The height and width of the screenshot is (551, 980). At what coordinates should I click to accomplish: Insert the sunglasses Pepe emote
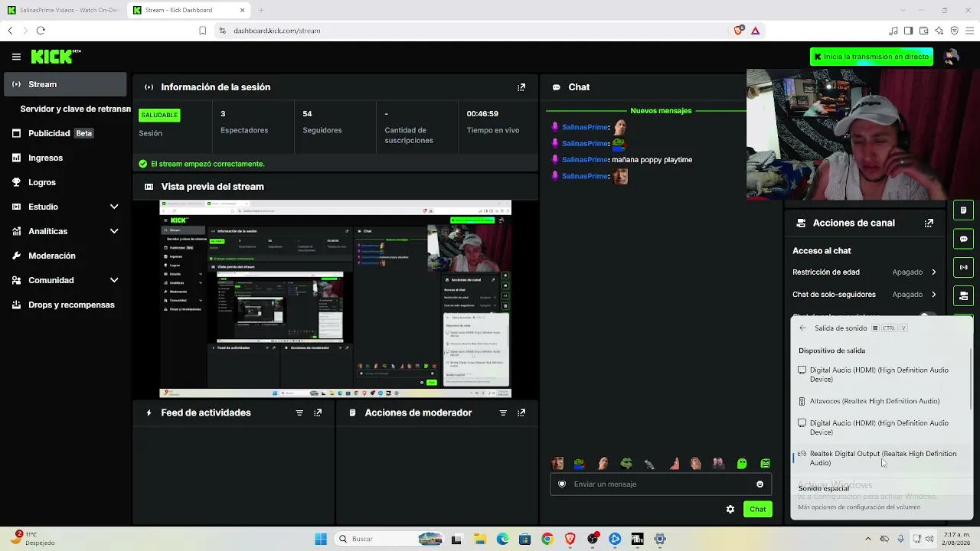(x=626, y=463)
